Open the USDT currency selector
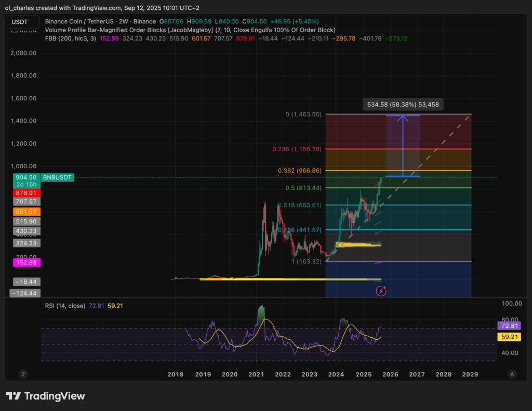Screen dimensions: 532x411 [22, 22]
